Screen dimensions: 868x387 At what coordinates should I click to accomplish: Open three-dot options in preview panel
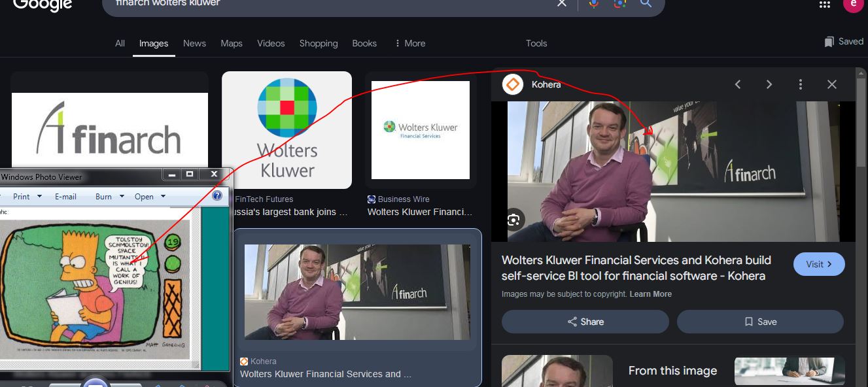coord(801,84)
